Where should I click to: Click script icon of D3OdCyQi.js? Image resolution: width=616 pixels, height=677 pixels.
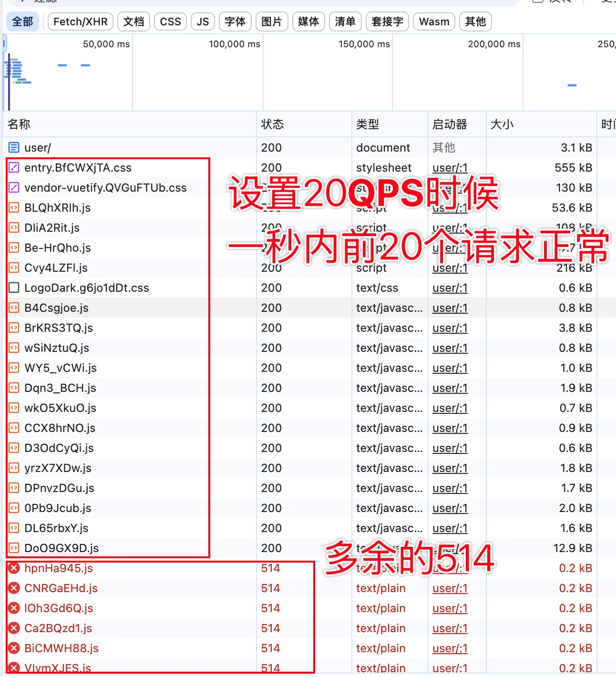[14, 448]
